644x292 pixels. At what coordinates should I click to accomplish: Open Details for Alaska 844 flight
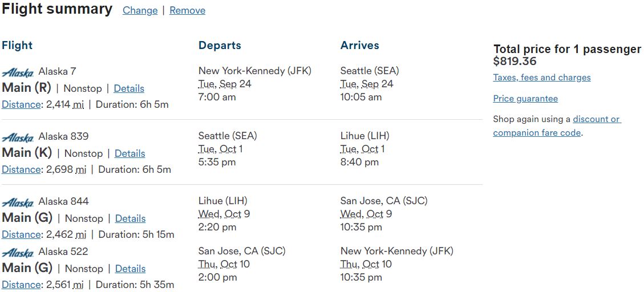coord(130,218)
